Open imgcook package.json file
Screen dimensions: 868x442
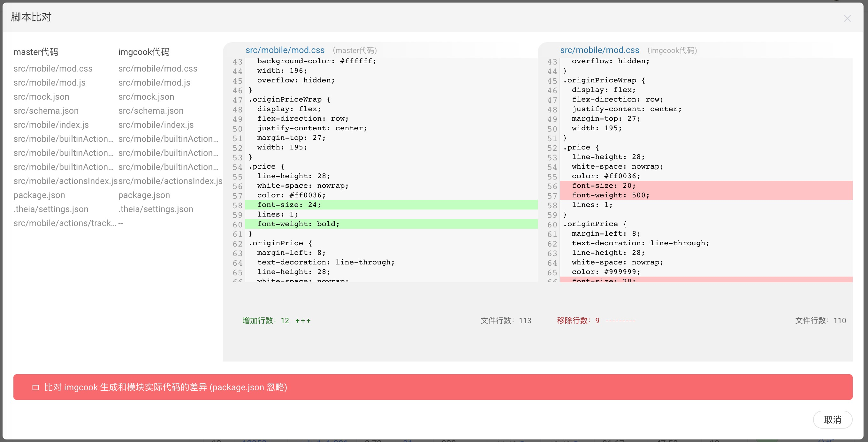[x=144, y=195]
